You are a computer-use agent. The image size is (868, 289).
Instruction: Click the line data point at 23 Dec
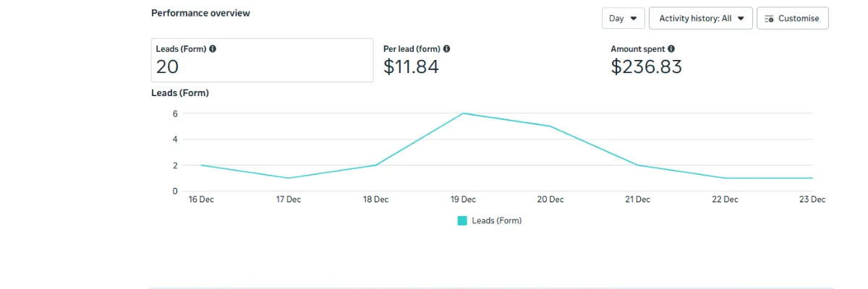[x=812, y=178]
